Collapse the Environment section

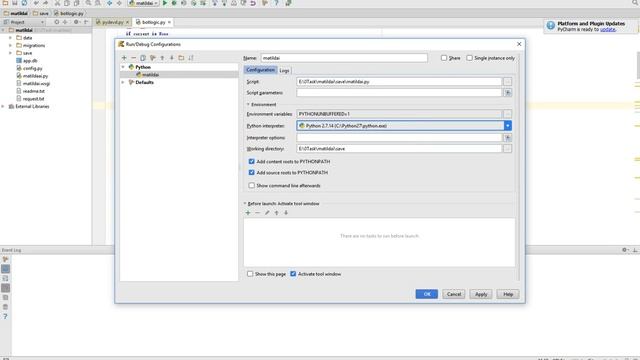click(x=248, y=104)
